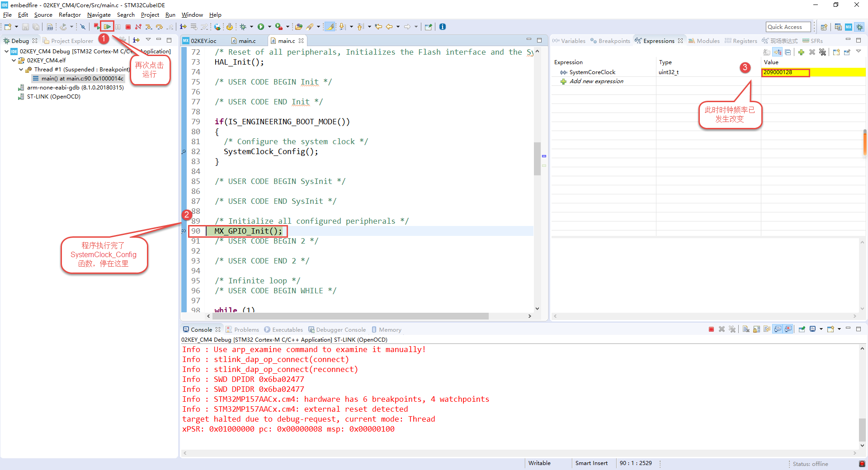Click Terminate and Relaunch icon in toolbar
The height and width of the screenshot is (470, 868).
tap(96, 27)
